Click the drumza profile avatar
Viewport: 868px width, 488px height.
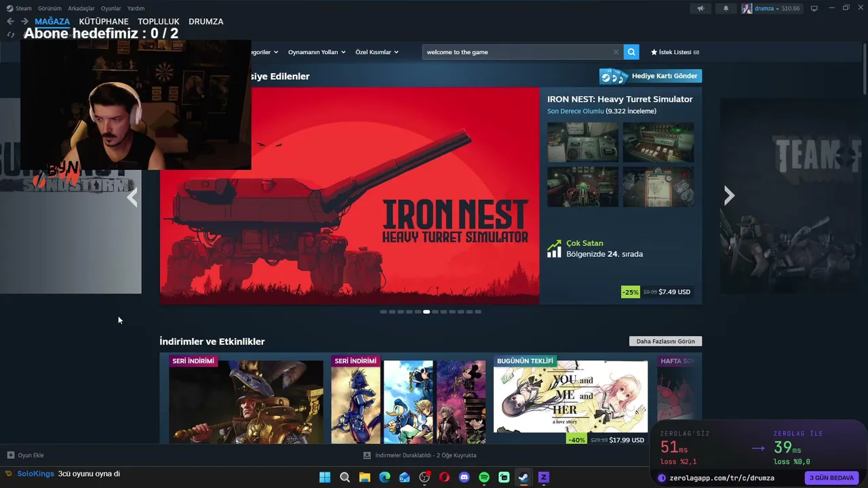tap(747, 8)
